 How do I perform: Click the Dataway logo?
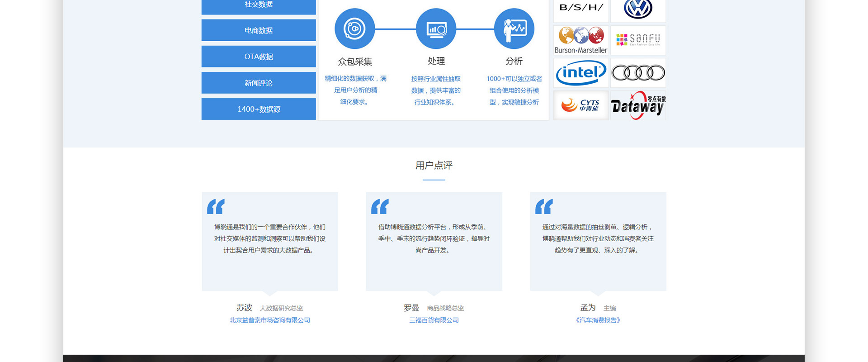638,105
